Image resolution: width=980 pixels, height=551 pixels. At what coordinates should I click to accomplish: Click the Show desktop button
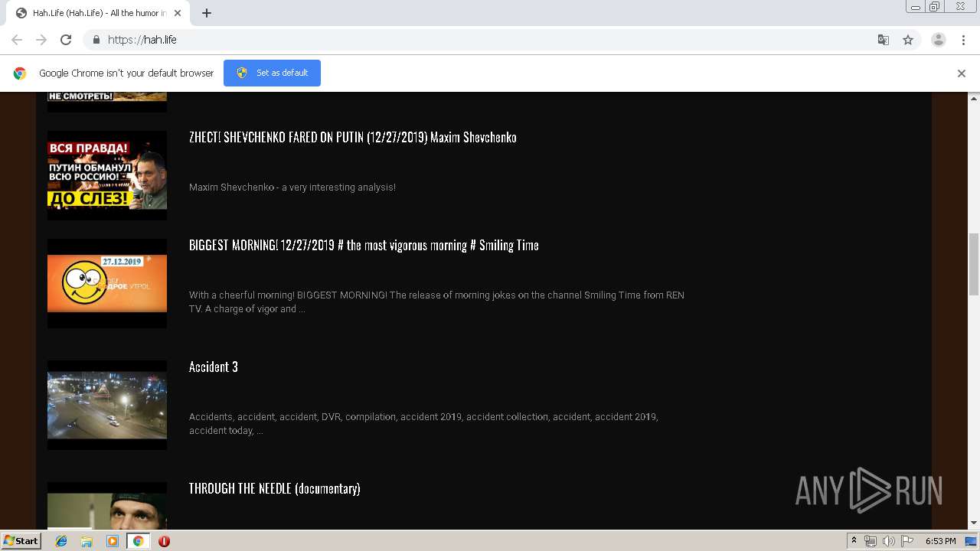pos(972,541)
